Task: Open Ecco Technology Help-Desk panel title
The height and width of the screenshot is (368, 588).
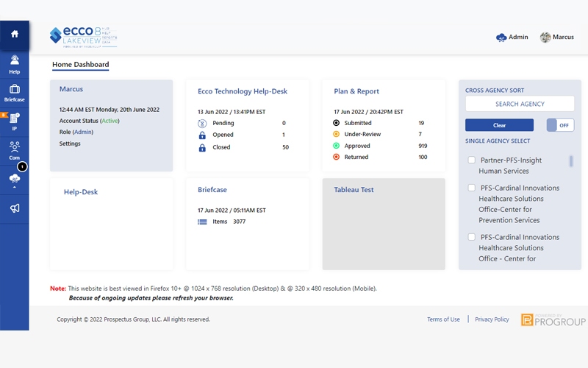Action: pyautogui.click(x=243, y=92)
